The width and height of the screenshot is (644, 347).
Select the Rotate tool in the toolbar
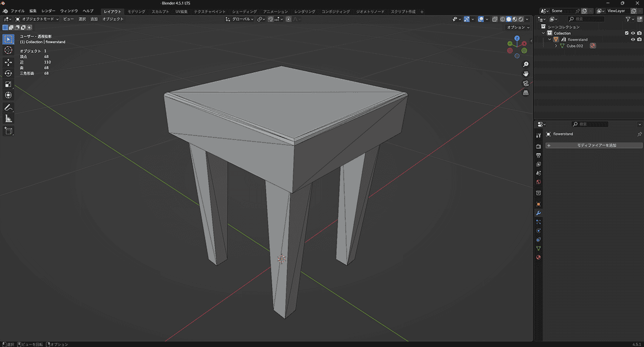(x=9, y=73)
